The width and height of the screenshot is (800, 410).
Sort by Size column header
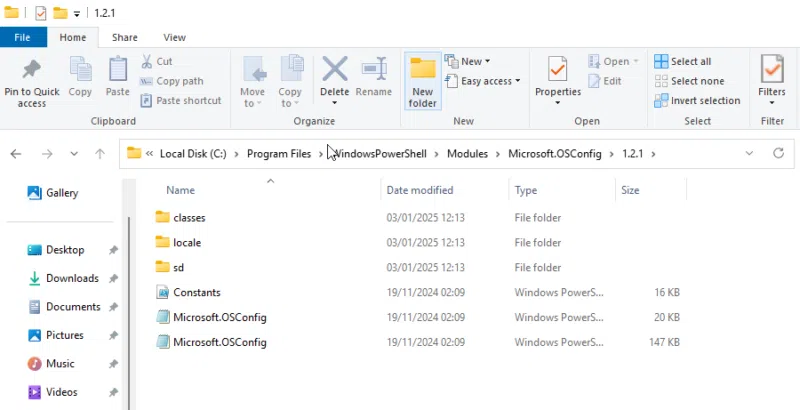pyautogui.click(x=630, y=190)
